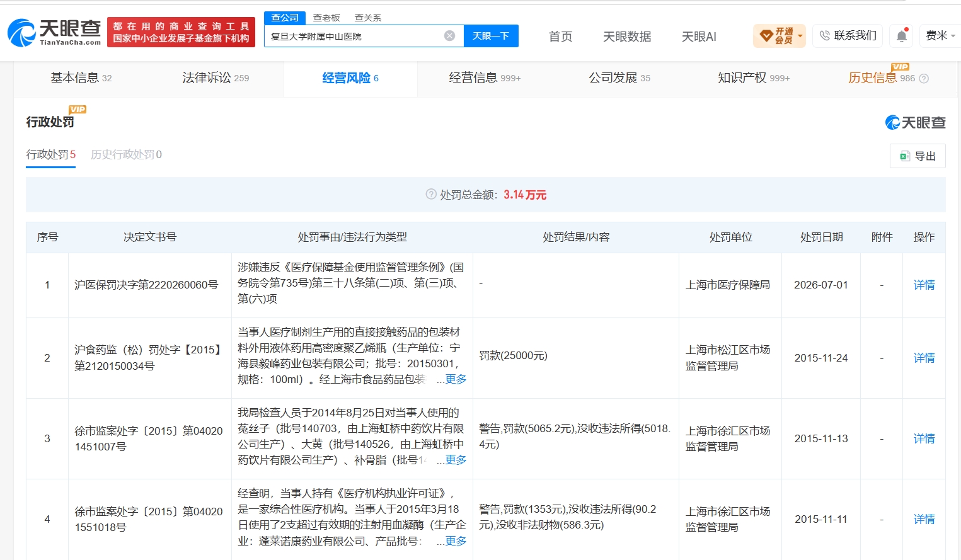Switch to 经营风险 tab
The image size is (961, 560).
click(350, 78)
